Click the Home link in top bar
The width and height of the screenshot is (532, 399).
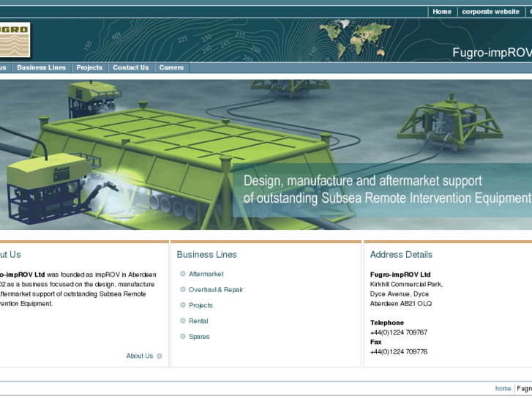tap(442, 12)
